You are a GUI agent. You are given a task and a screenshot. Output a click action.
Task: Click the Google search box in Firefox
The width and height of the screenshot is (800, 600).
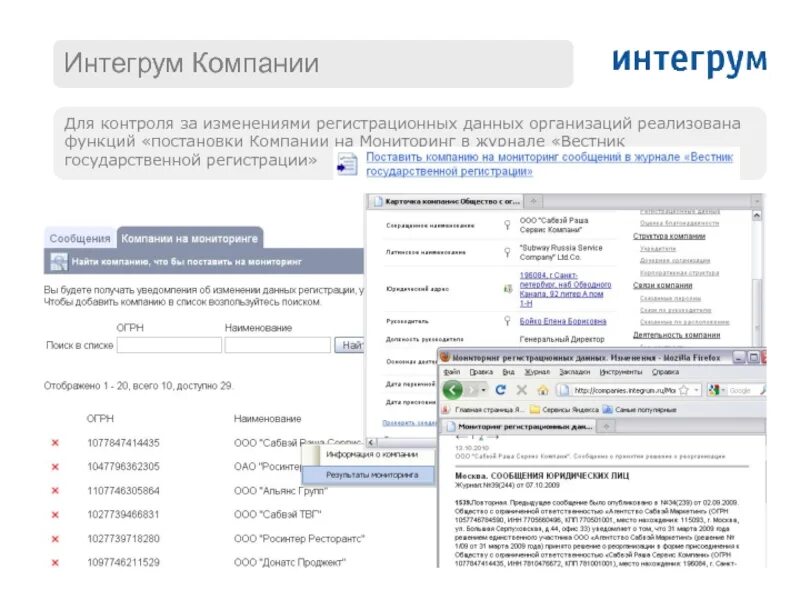741,390
